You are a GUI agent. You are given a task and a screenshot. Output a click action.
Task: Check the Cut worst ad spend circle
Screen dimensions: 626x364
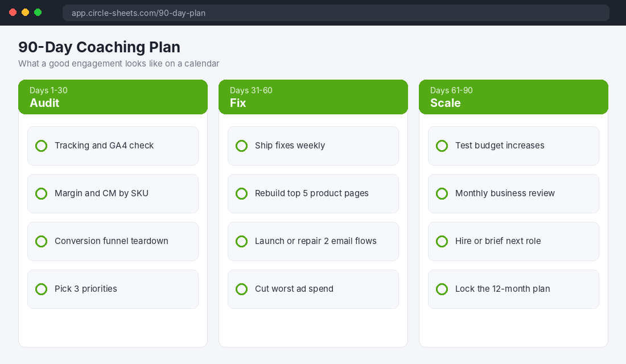(x=241, y=289)
